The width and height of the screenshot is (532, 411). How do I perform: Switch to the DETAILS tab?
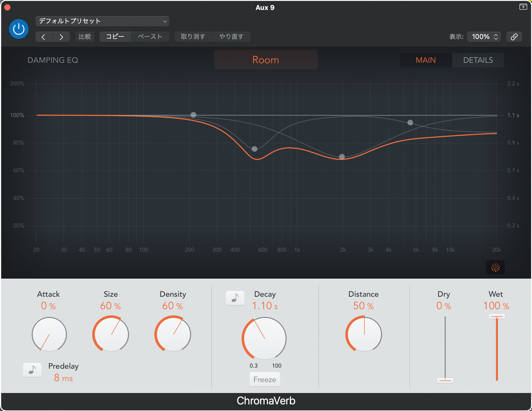(x=478, y=60)
